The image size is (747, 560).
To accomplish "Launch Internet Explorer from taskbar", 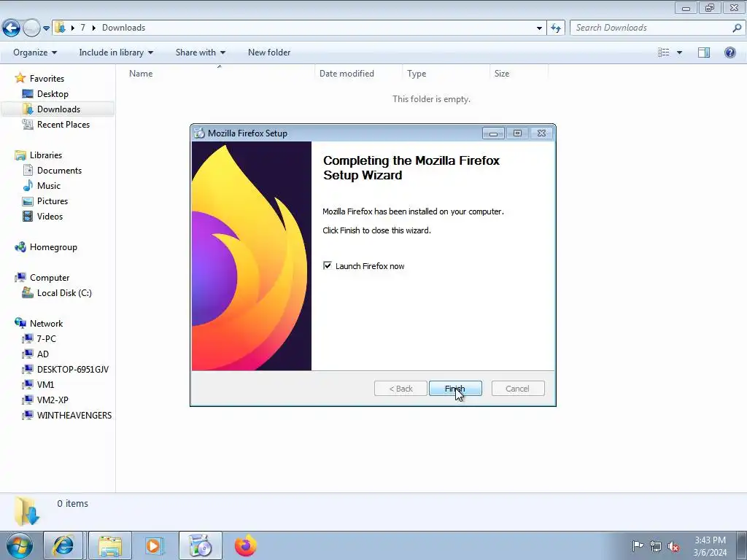I will coord(63,545).
